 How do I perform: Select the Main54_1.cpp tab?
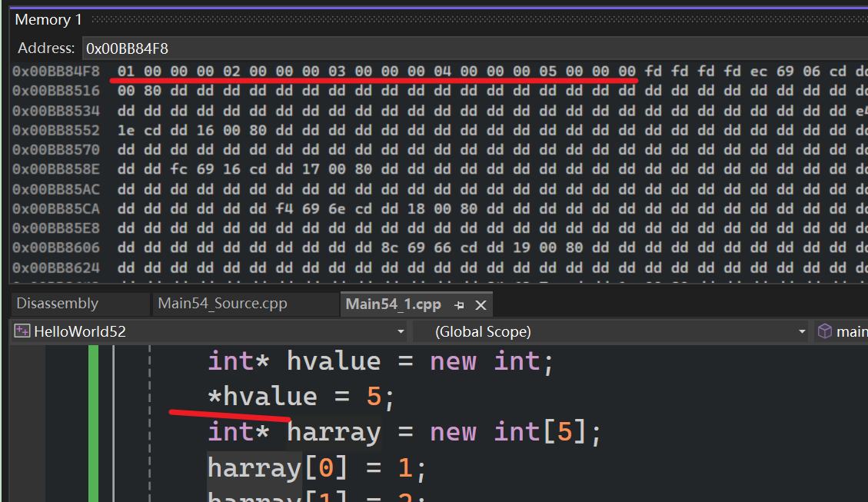[x=393, y=304]
